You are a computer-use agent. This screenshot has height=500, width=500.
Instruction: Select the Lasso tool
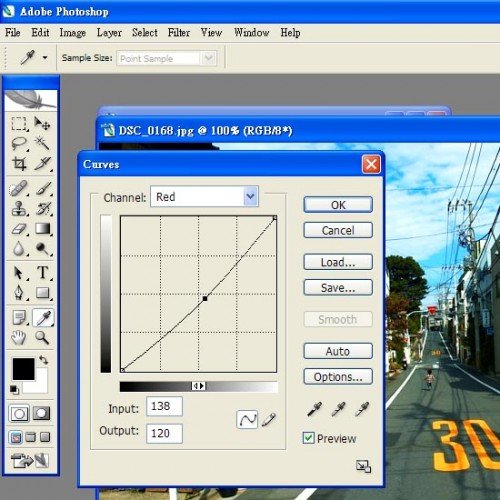coord(19,143)
